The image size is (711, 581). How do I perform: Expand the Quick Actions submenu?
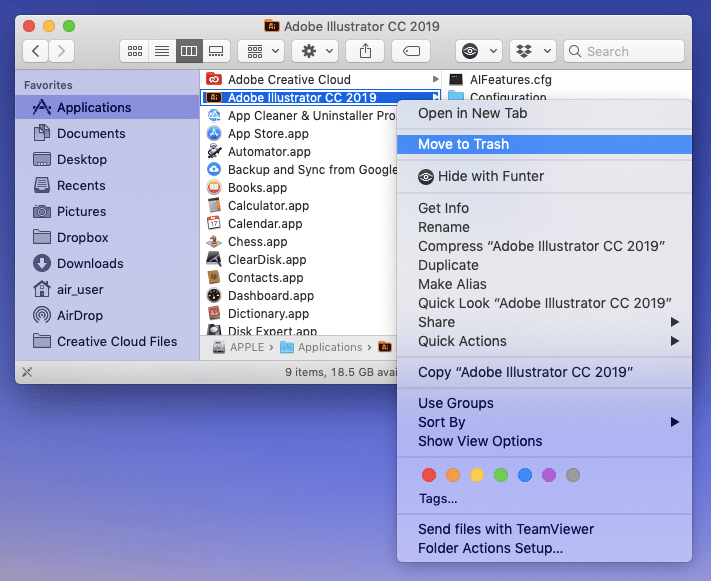click(x=544, y=341)
